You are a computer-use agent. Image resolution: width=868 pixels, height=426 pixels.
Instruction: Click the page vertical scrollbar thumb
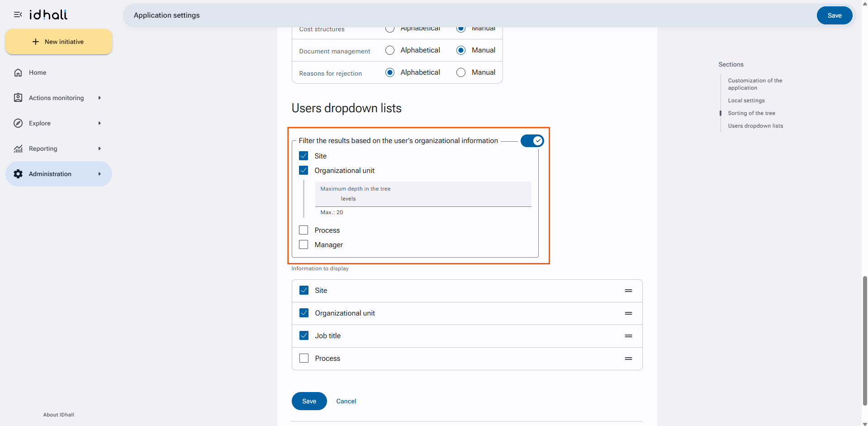[x=865, y=340]
